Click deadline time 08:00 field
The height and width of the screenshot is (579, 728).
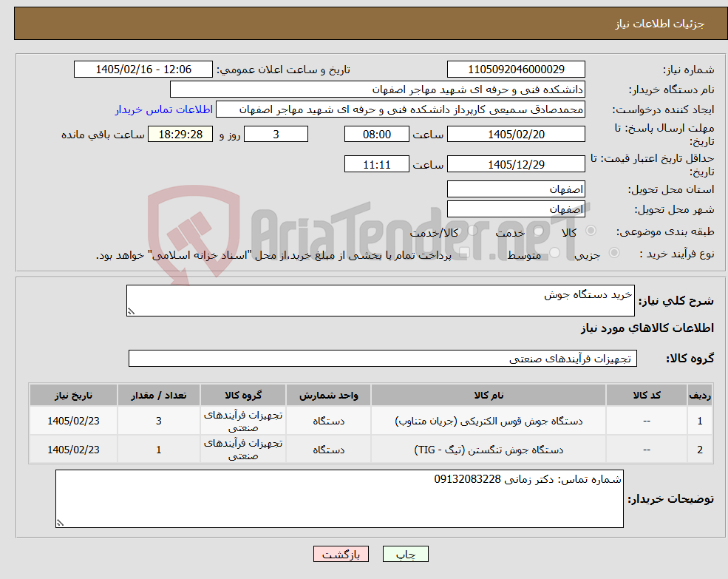pos(376,135)
